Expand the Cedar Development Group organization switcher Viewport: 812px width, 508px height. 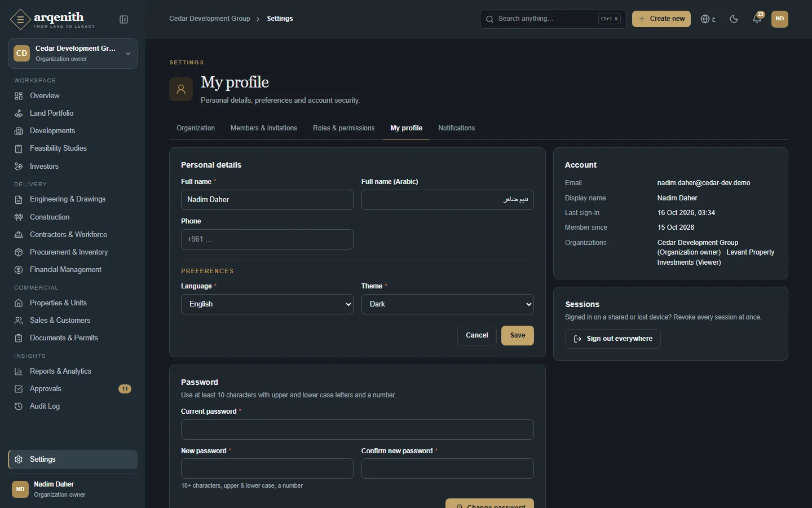[x=73, y=54]
